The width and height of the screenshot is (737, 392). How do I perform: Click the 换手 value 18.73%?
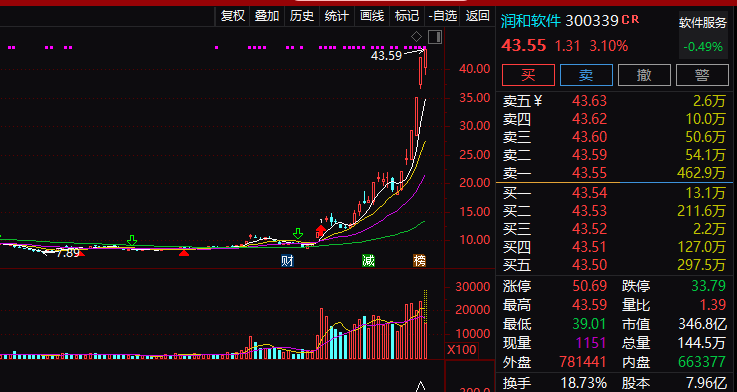pyautogui.click(x=583, y=383)
